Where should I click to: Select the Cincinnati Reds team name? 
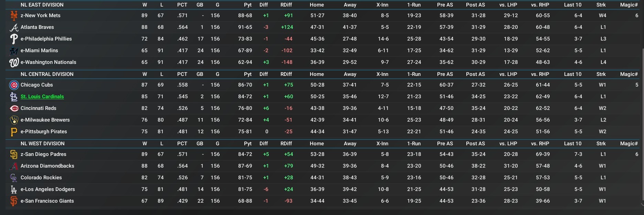coord(39,108)
